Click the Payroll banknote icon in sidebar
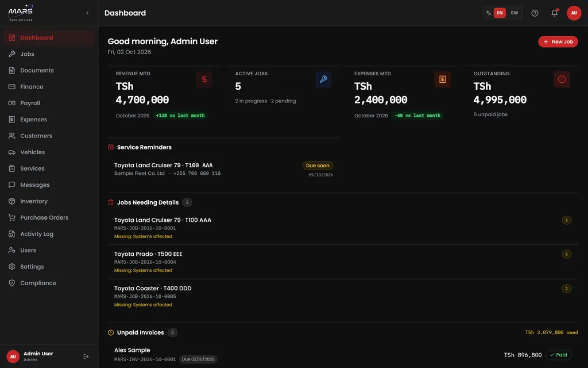588x368 pixels. click(12, 103)
